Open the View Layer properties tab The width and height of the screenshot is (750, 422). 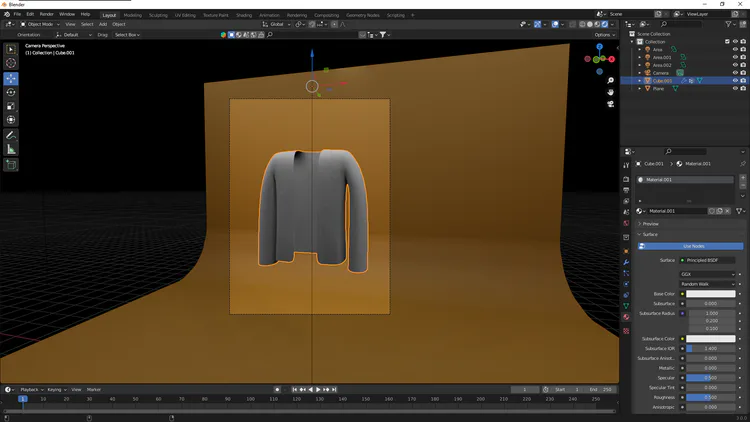coord(626,201)
